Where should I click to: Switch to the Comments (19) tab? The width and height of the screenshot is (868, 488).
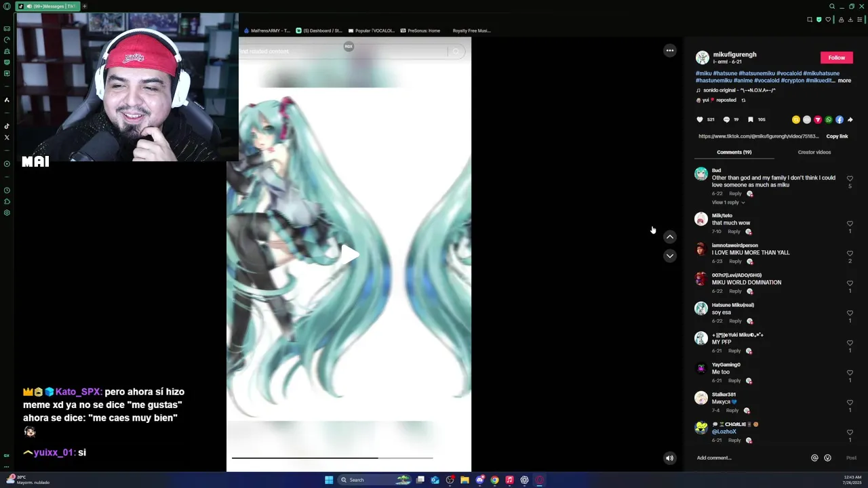(734, 152)
